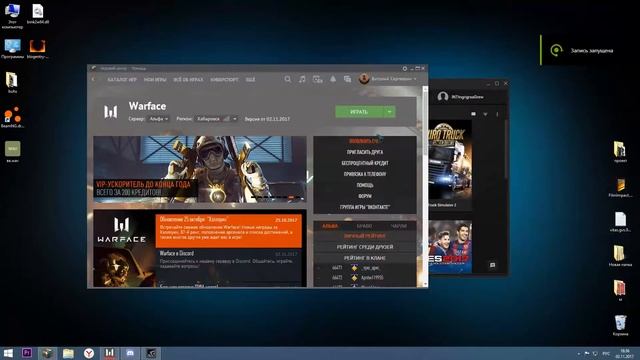Open the orange 25 October update news item

(x=229, y=231)
